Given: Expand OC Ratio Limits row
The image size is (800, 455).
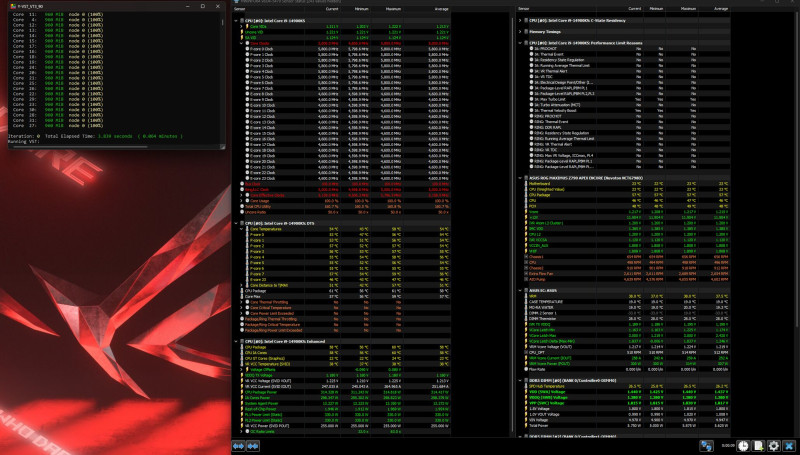Looking at the screenshot, I should click(x=241, y=431).
